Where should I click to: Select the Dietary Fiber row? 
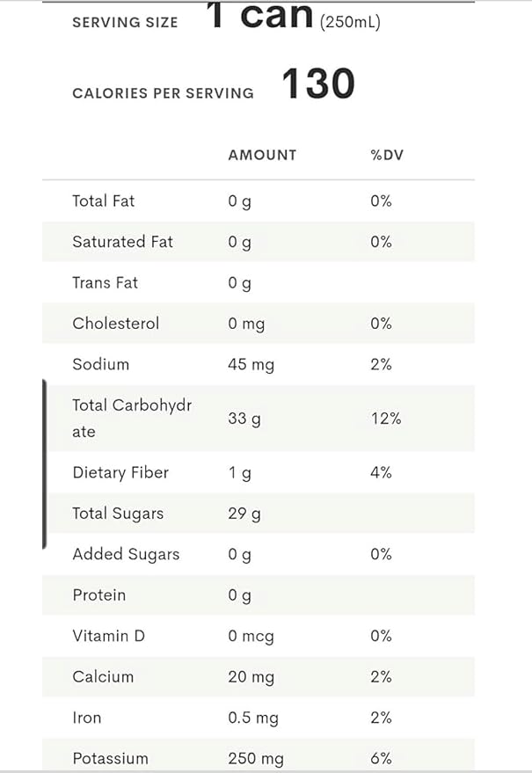pyautogui.click(x=259, y=472)
